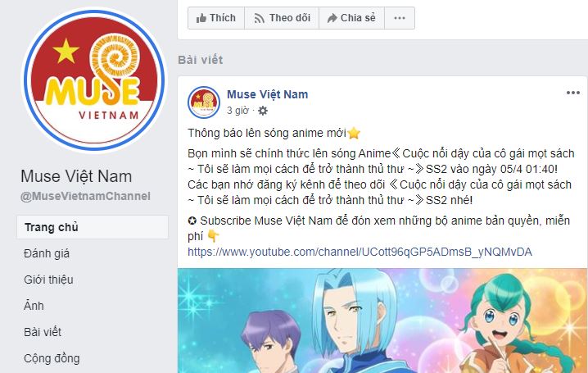Screen dimensions: 588x373
Task: Open the page's three-dot more options button
Action: tap(400, 18)
